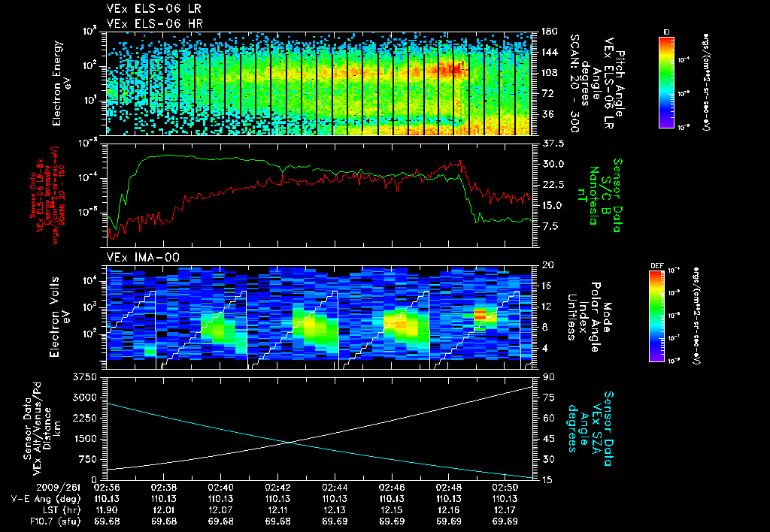Click the '02:36' time axis label
The height and width of the screenshot is (532, 770).
coord(107,488)
